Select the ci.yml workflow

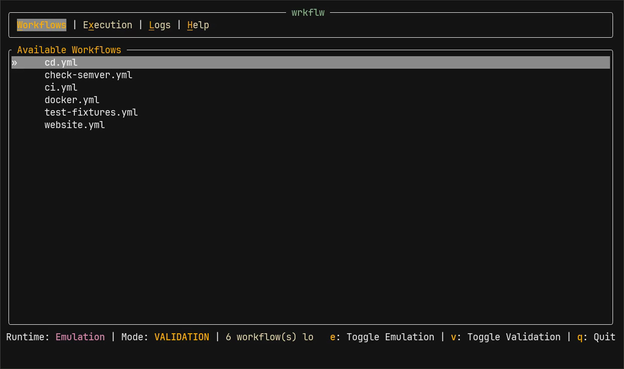coord(60,88)
